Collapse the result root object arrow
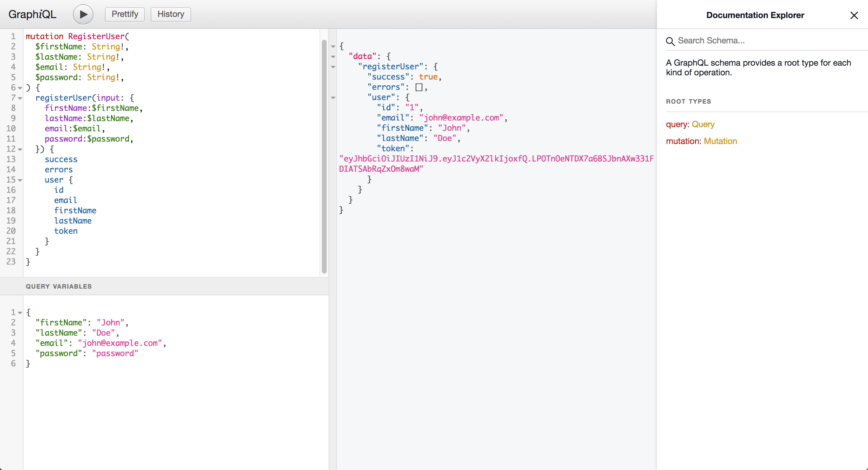 (333, 46)
